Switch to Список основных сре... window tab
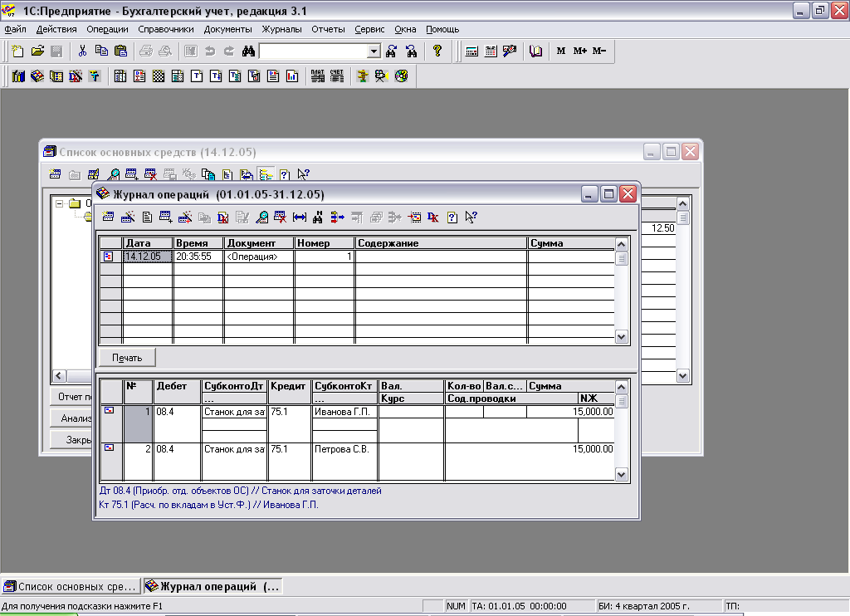The width and height of the screenshot is (850, 616). (71, 586)
